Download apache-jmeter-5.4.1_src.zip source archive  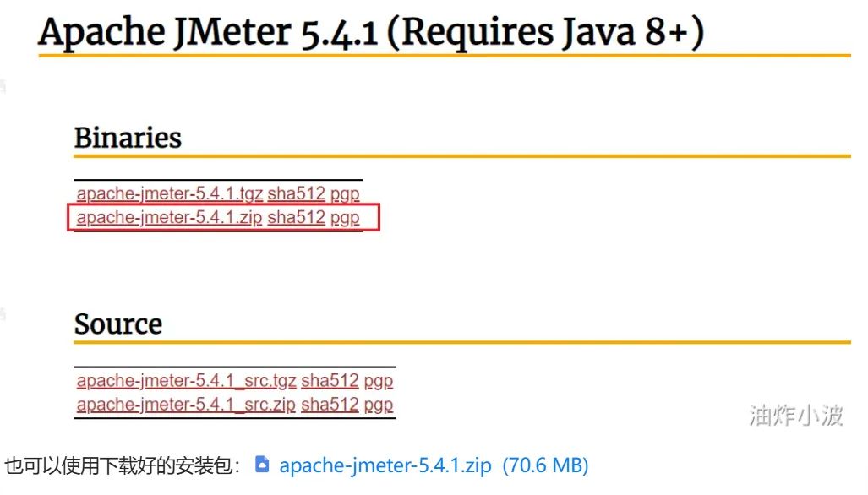(186, 404)
